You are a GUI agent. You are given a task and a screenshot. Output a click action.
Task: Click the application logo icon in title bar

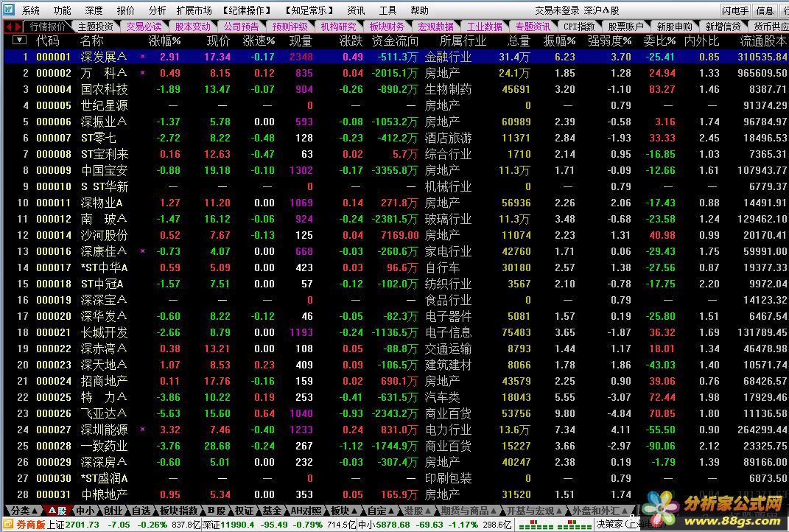click(x=9, y=10)
